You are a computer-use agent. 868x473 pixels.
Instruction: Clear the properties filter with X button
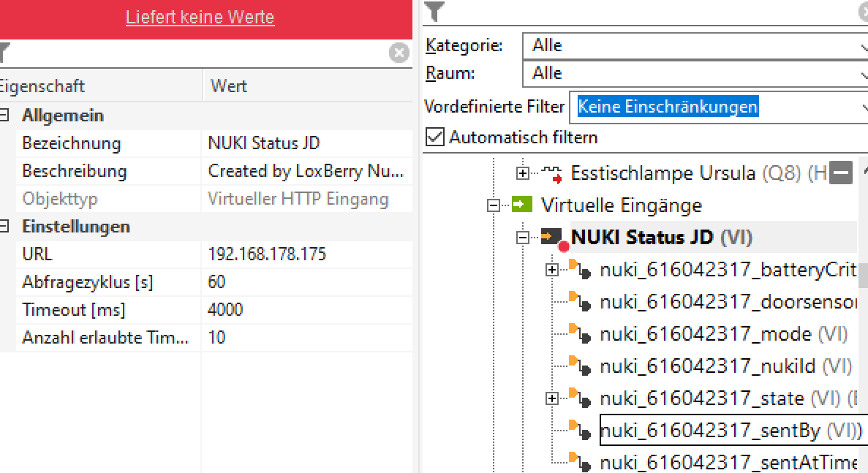pos(399,53)
